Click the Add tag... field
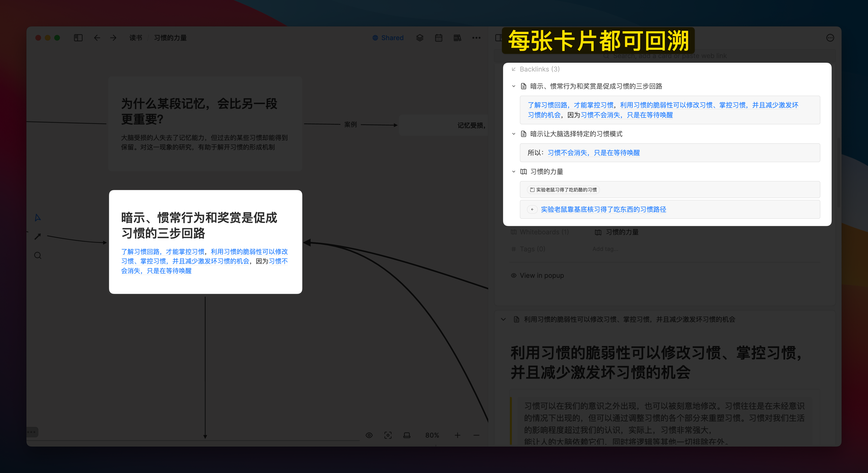The width and height of the screenshot is (868, 473). pos(605,249)
